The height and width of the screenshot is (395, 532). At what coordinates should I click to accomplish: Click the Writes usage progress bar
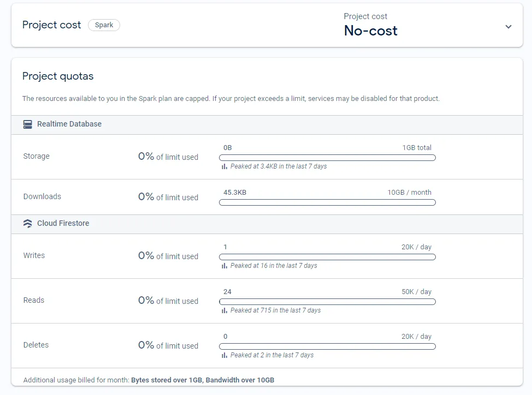click(327, 257)
